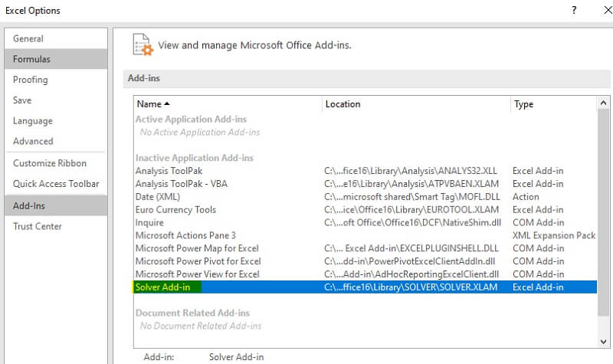This screenshot has height=364, width=613.
Task: Click the NativeShim.dll location cell
Action: point(412,222)
